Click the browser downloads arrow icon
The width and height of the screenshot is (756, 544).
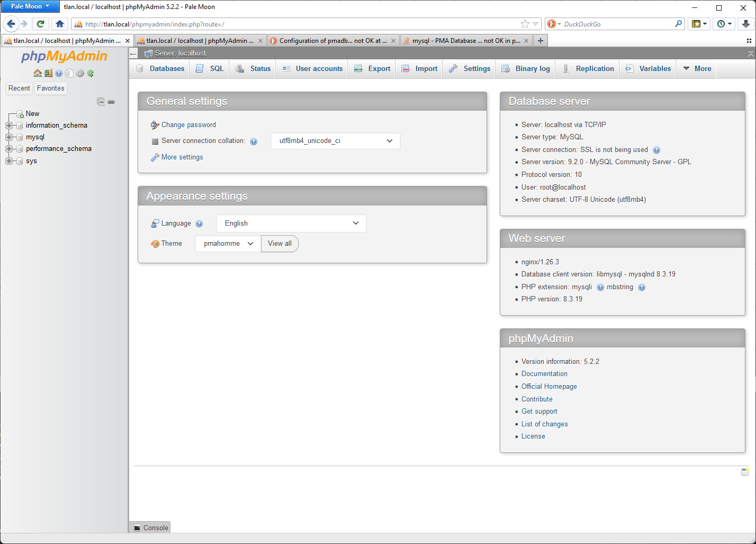pos(745,24)
